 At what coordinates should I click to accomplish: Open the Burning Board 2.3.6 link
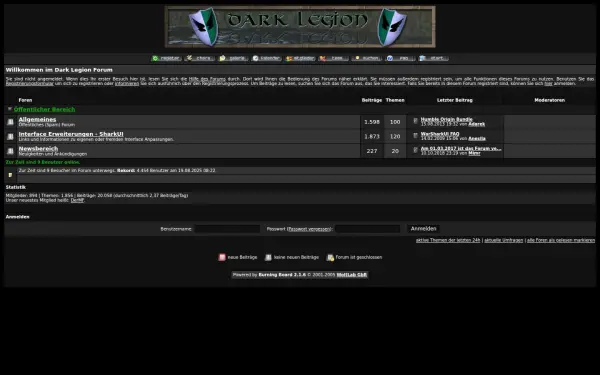(x=282, y=275)
